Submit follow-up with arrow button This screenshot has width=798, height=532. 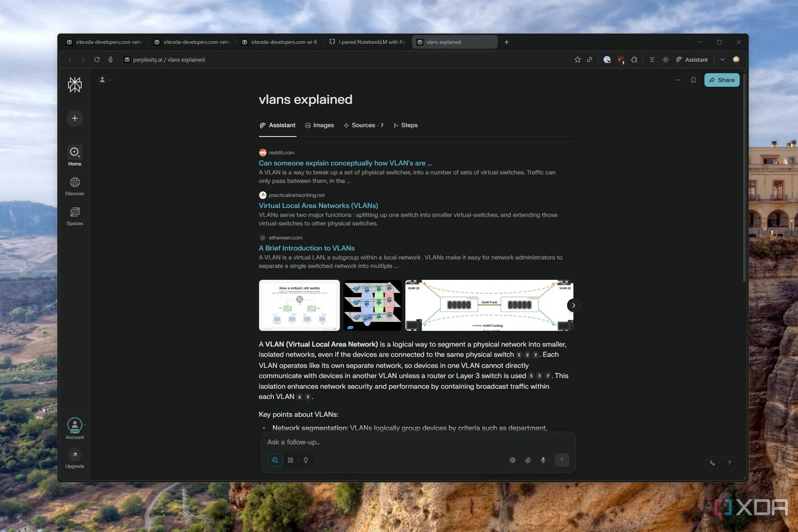coord(562,460)
